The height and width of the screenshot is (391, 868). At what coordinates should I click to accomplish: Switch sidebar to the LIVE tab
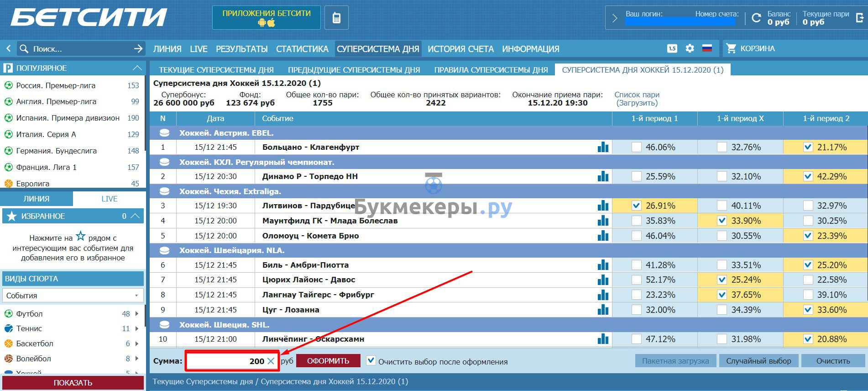[x=110, y=199]
